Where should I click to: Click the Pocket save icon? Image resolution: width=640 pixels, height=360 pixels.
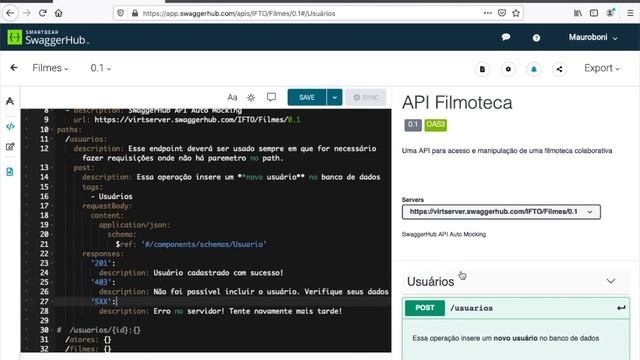click(x=502, y=13)
